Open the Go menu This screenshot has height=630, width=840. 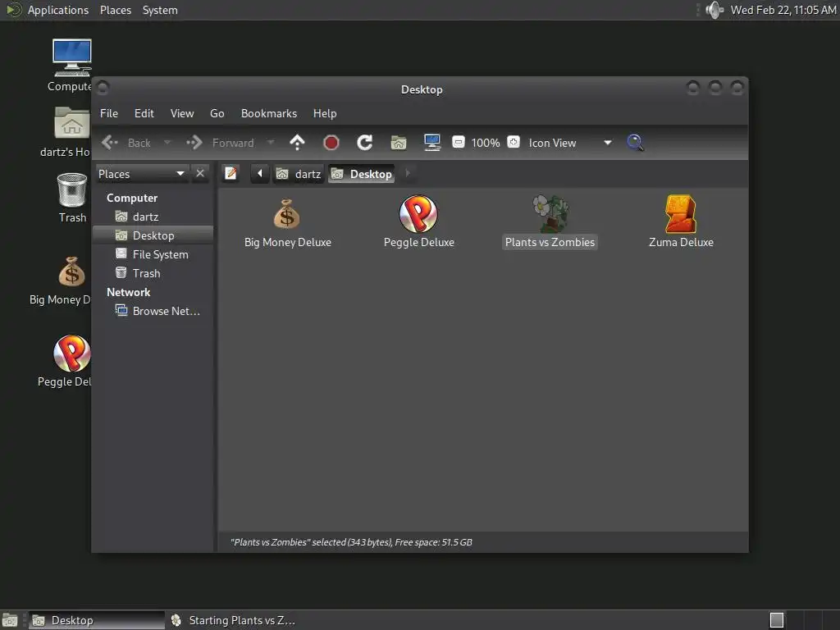(217, 113)
